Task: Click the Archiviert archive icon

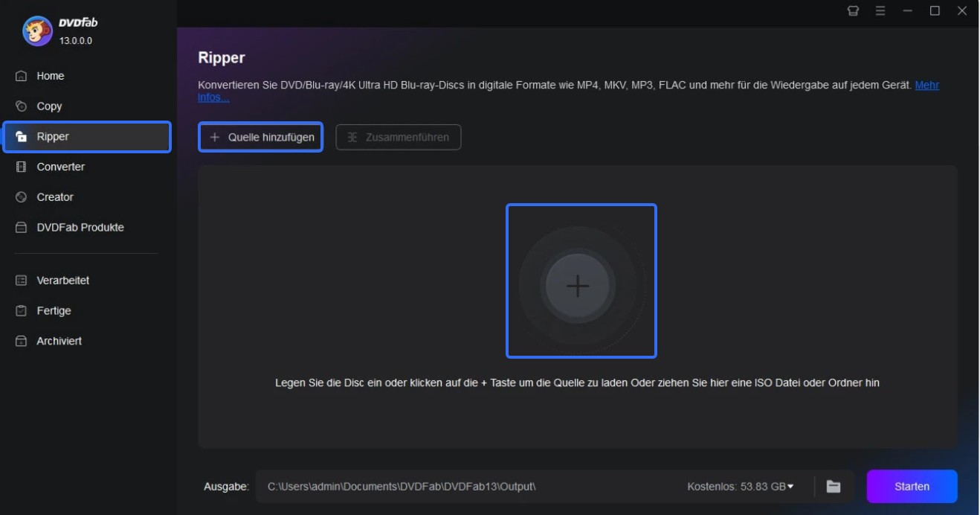Action: click(x=22, y=341)
